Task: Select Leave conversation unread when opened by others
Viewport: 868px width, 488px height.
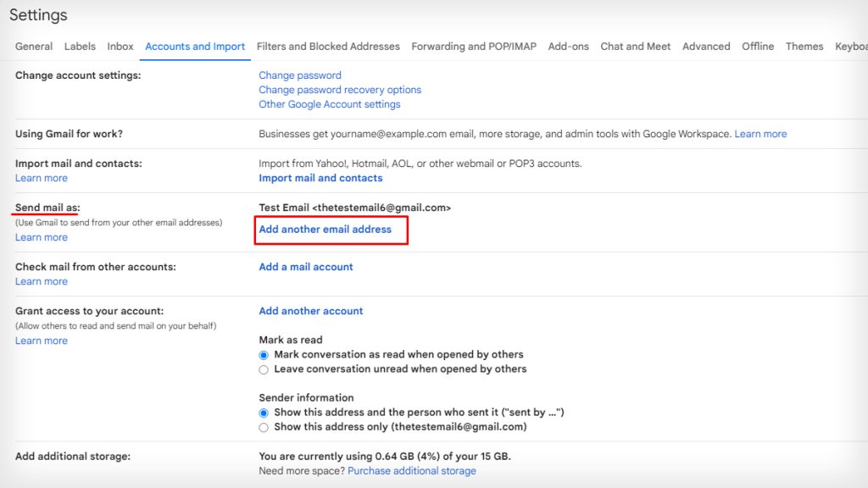Action: [x=264, y=369]
